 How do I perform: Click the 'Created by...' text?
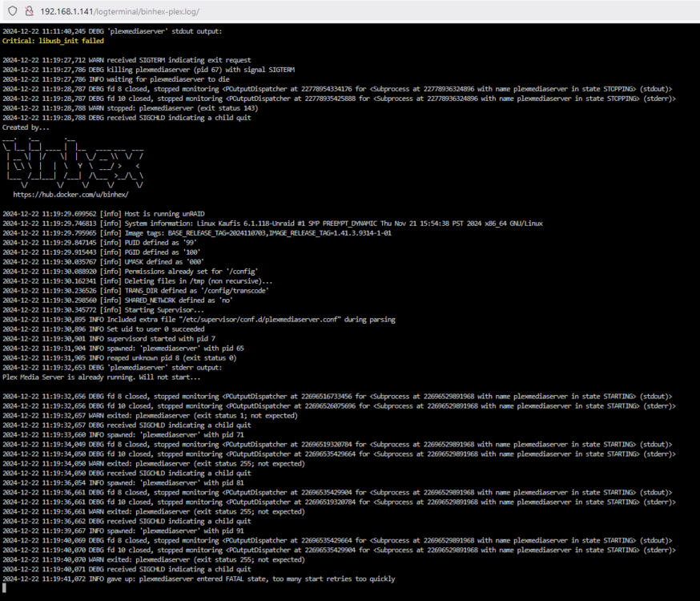[x=26, y=127]
